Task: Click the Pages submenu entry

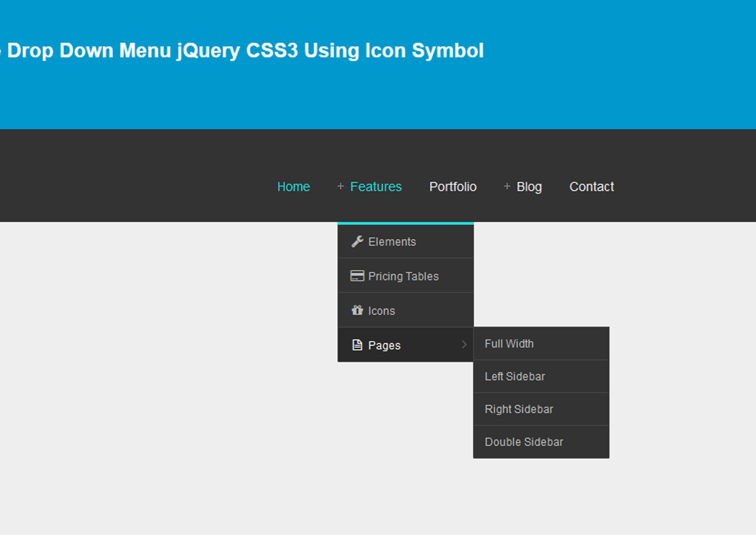Action: (x=406, y=345)
